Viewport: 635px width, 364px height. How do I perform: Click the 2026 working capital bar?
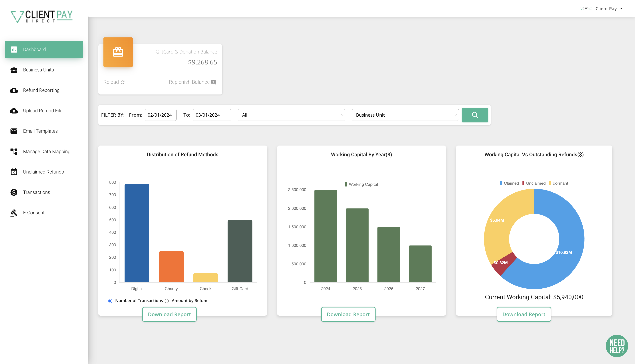pyautogui.click(x=389, y=255)
